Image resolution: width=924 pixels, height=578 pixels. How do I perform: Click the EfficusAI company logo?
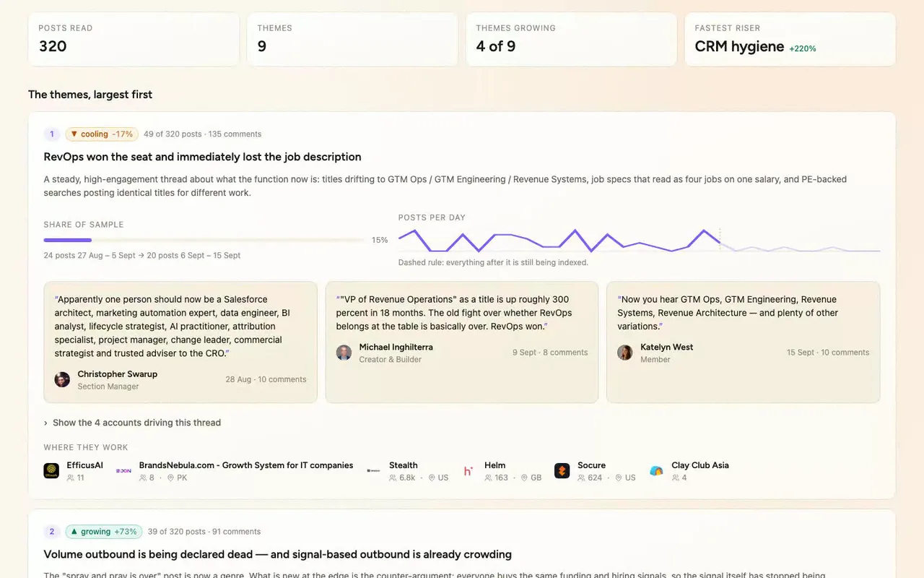coord(51,471)
